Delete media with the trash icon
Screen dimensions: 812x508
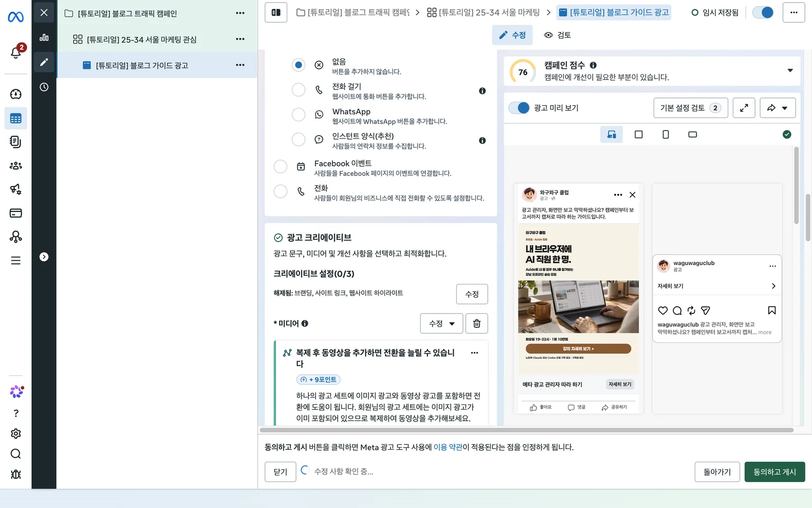click(x=477, y=324)
